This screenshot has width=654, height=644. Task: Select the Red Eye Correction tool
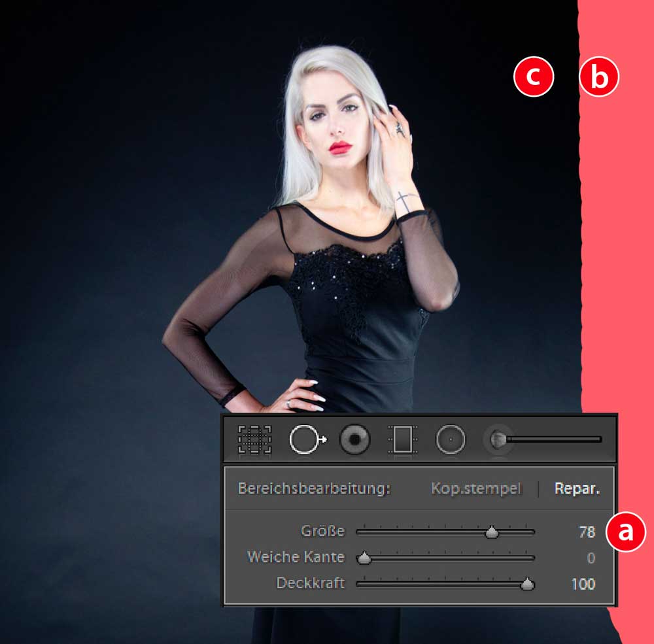click(355, 439)
